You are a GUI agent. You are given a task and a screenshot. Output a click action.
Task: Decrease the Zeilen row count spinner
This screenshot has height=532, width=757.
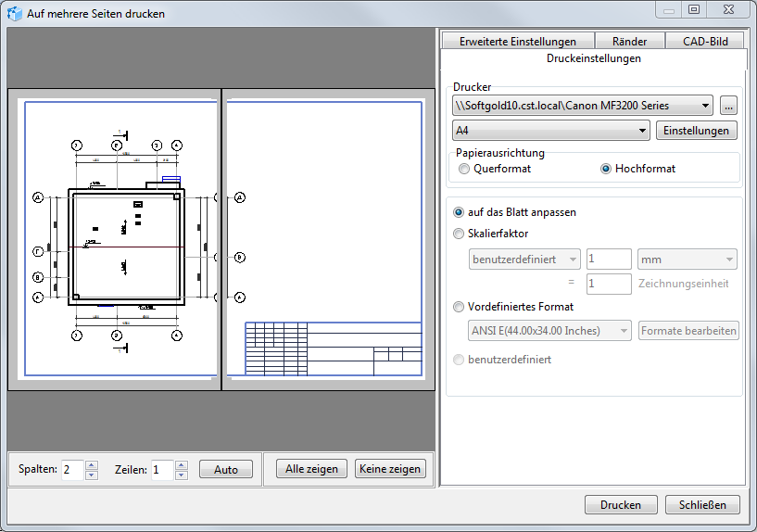click(x=181, y=475)
